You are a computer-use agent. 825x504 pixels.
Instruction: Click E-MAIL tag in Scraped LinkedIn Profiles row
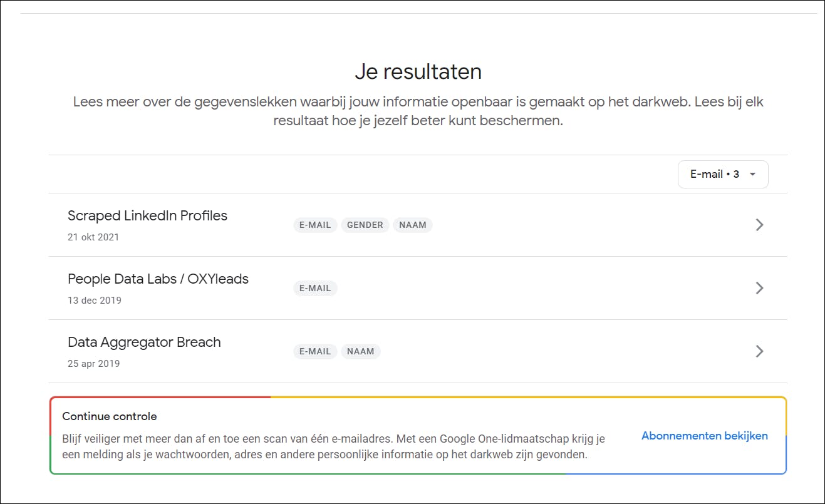(315, 225)
